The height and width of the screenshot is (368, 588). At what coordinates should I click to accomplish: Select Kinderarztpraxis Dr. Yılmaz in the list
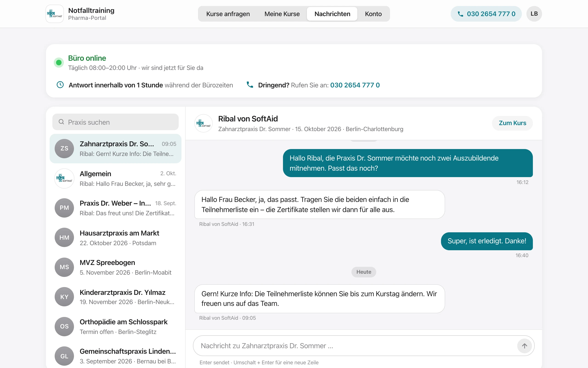[x=115, y=297]
